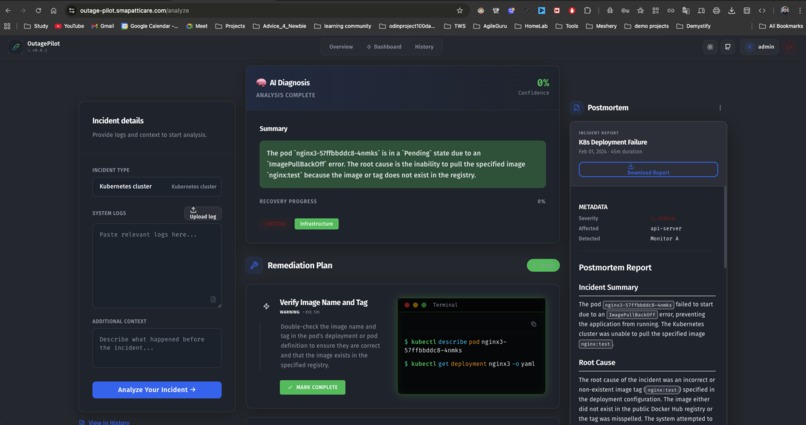Open the TWS bookmarks folder

(455, 26)
